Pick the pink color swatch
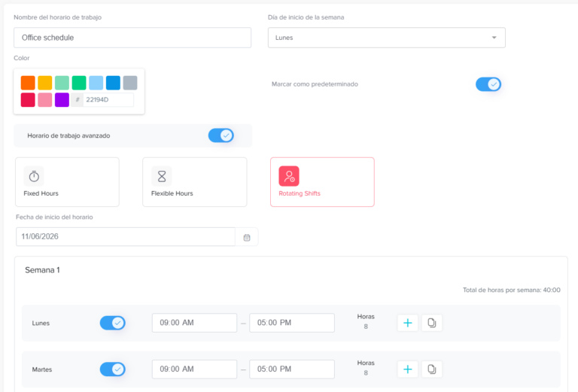 [45, 100]
